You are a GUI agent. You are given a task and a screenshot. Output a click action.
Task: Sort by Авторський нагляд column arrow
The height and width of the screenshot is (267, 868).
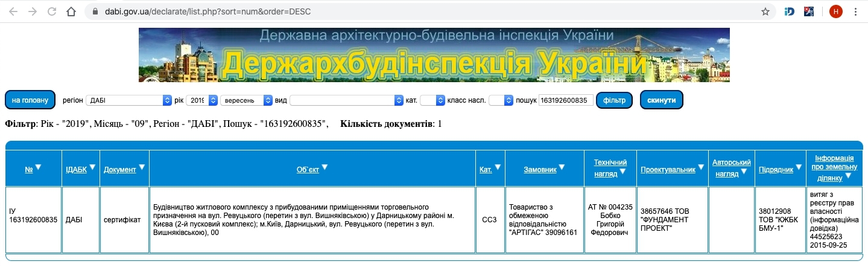(744, 172)
